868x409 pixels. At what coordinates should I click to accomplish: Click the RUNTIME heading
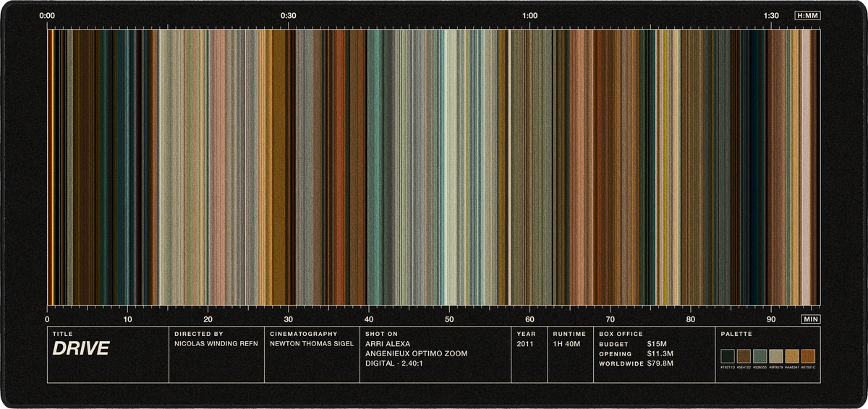pos(570,334)
